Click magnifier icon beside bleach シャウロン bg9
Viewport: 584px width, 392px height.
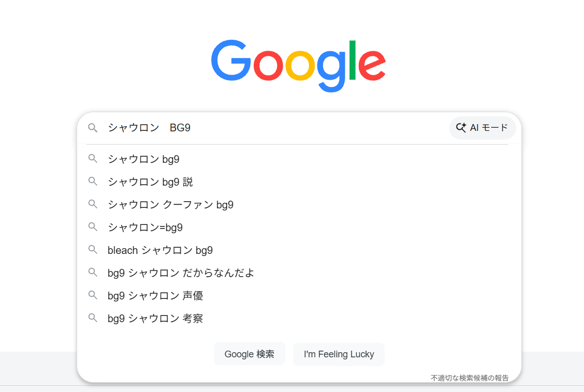pos(93,250)
